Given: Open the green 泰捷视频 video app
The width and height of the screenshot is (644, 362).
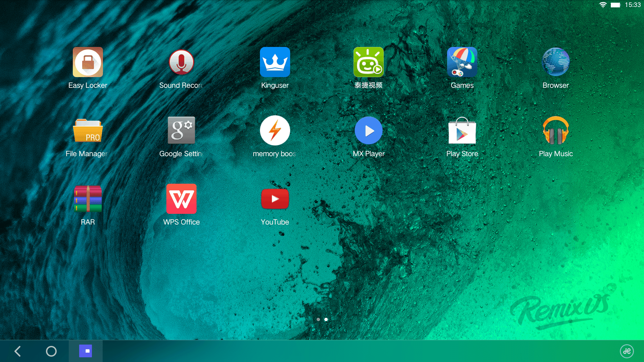Looking at the screenshot, I should tap(369, 62).
